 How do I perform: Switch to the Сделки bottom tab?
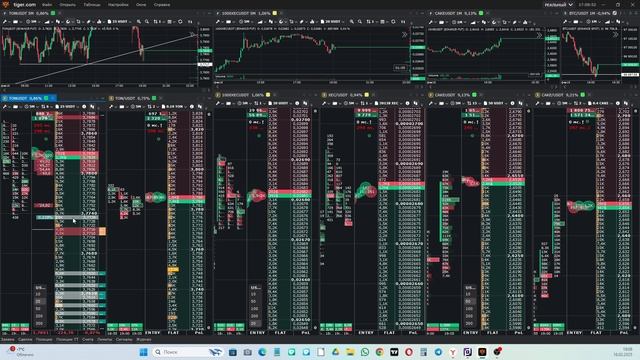click(x=25, y=339)
